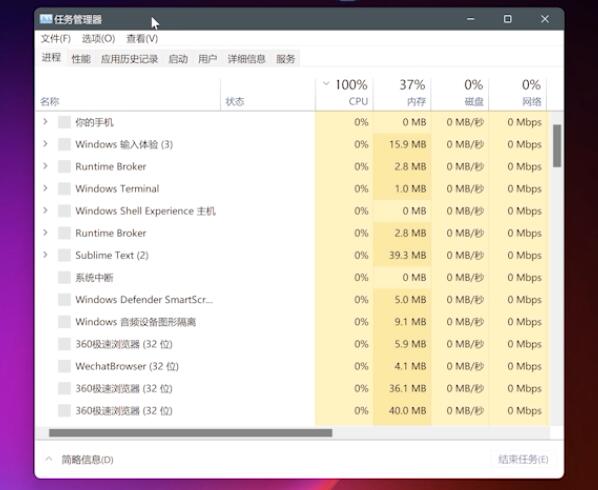The image size is (598, 490).
Task: Sort by the 名称 column header
Action: click(x=128, y=94)
